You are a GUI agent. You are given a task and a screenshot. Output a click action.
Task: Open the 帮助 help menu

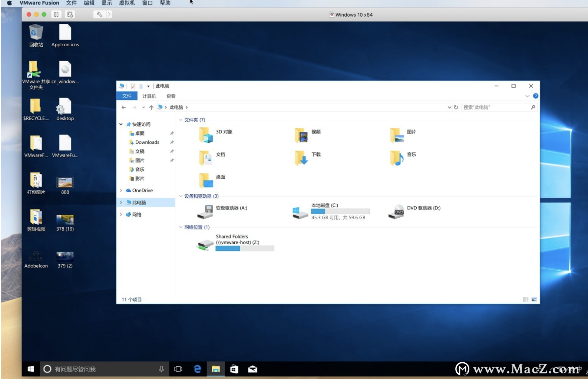165,3
